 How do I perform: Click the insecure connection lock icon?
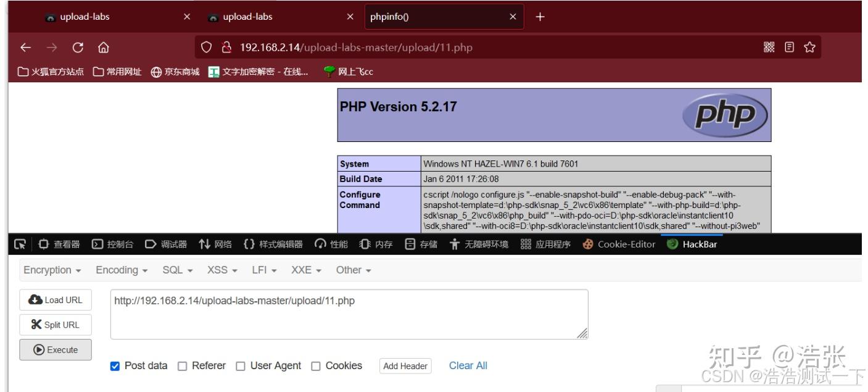226,48
